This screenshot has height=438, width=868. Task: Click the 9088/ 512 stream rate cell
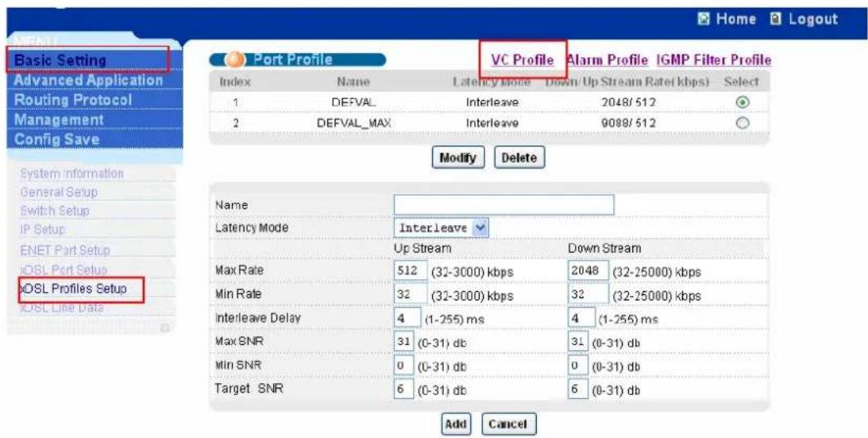[x=628, y=122]
